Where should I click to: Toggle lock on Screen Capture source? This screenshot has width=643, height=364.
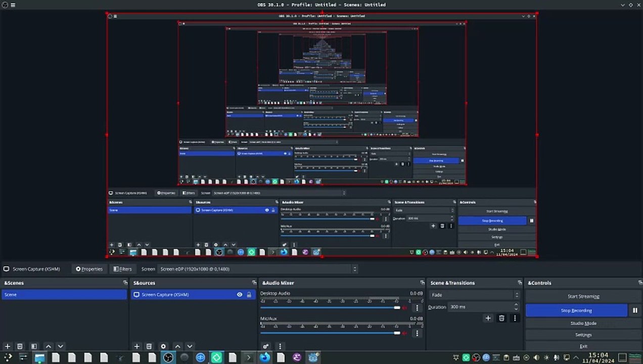click(x=249, y=295)
